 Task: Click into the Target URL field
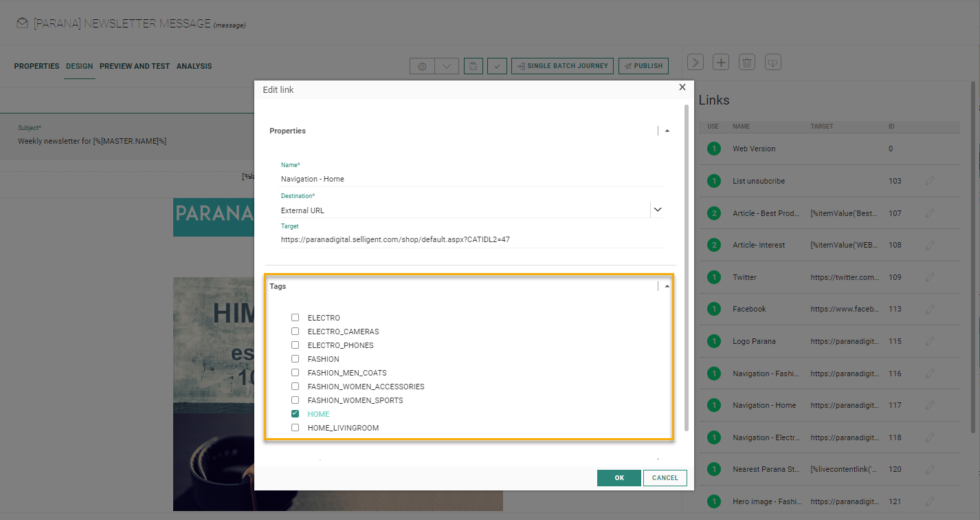(x=471, y=240)
